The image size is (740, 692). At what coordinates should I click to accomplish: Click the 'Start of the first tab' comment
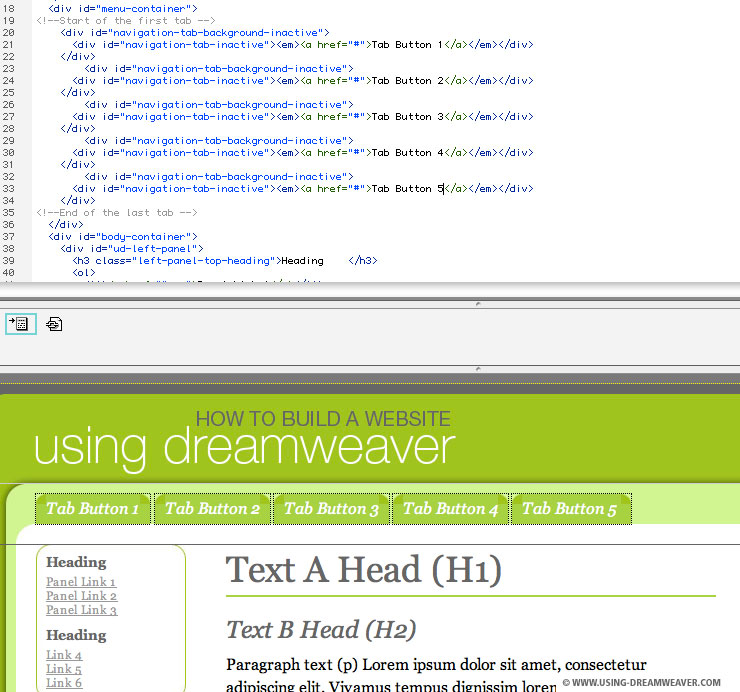click(126, 21)
